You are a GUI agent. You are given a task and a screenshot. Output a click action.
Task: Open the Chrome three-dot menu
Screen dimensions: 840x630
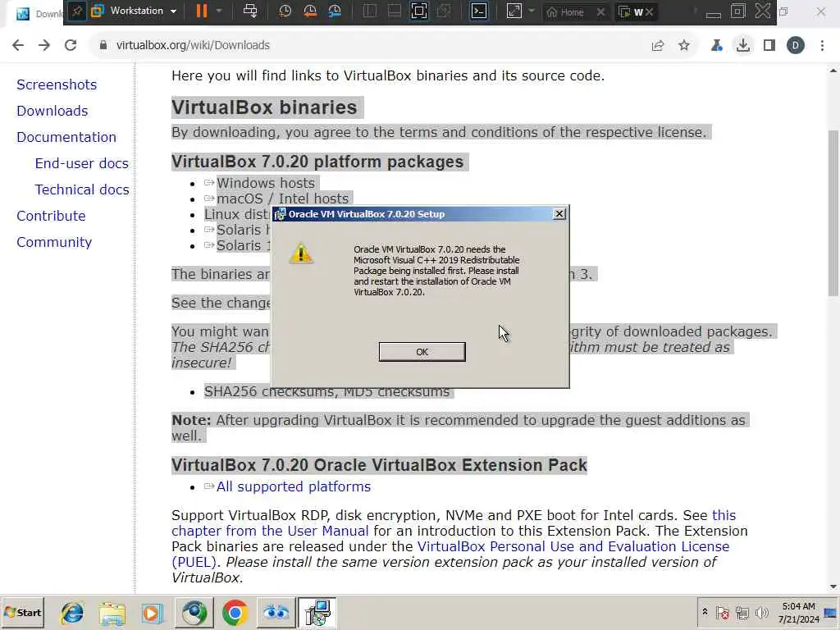tap(822, 46)
